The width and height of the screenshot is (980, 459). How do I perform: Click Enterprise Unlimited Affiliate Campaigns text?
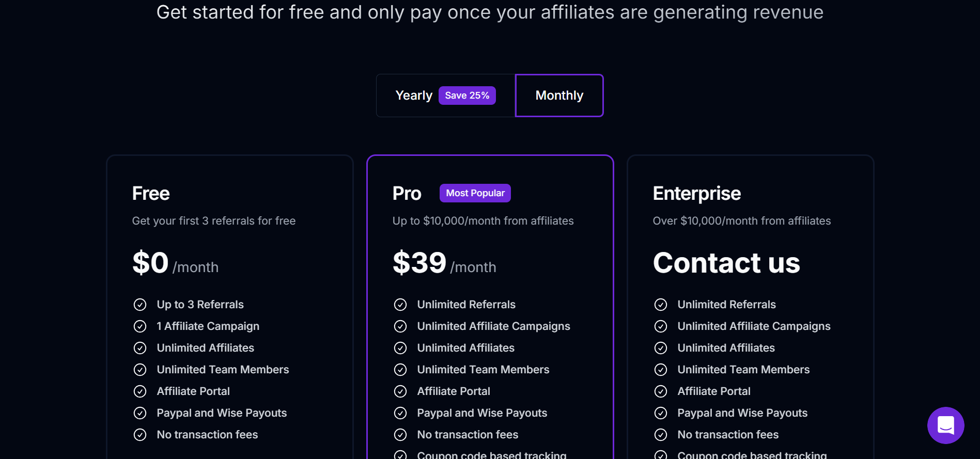[x=754, y=326]
